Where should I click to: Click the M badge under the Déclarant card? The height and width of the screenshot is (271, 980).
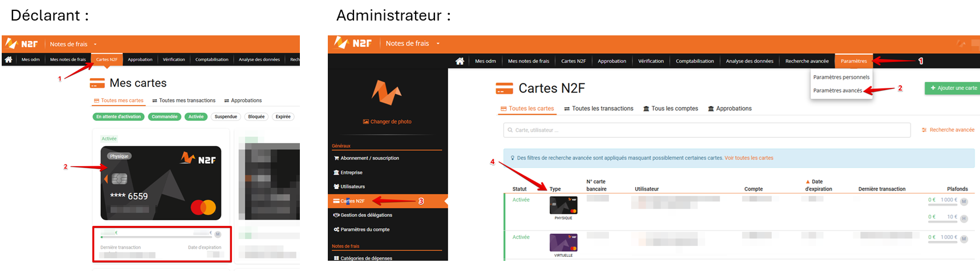point(218,234)
